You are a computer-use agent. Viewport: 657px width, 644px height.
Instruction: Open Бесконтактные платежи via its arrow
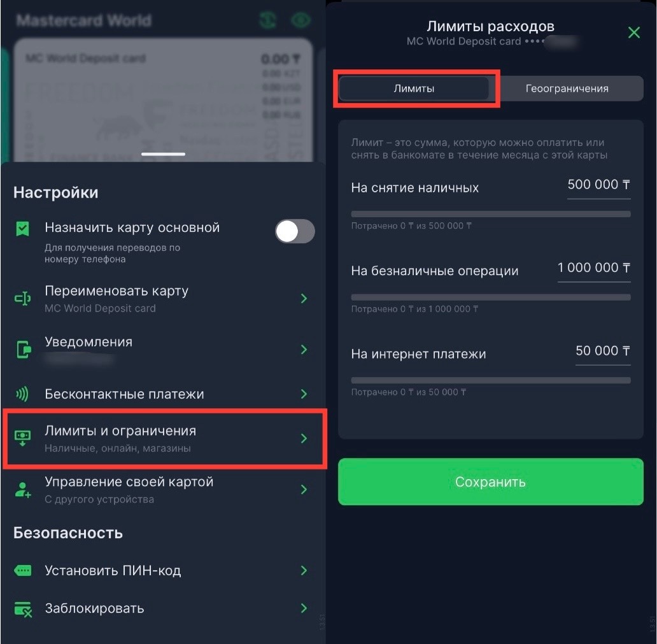[304, 394]
